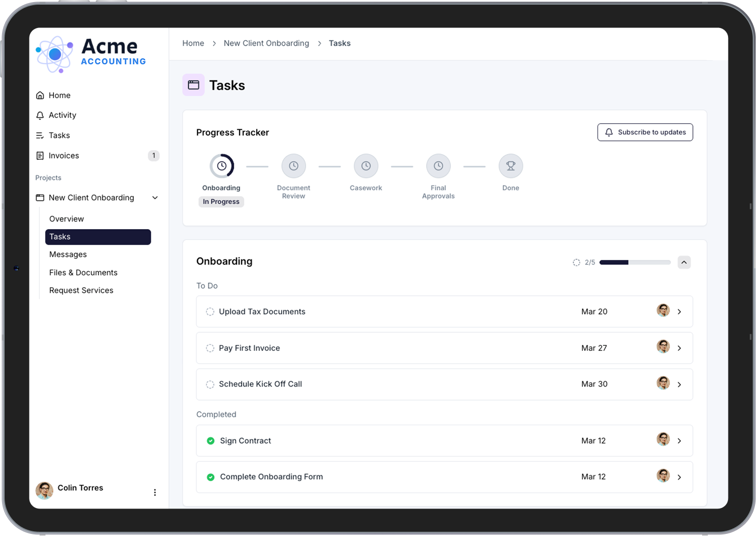The height and width of the screenshot is (536, 756).
Task: Click the Mar 20 due date
Action: [594, 312]
